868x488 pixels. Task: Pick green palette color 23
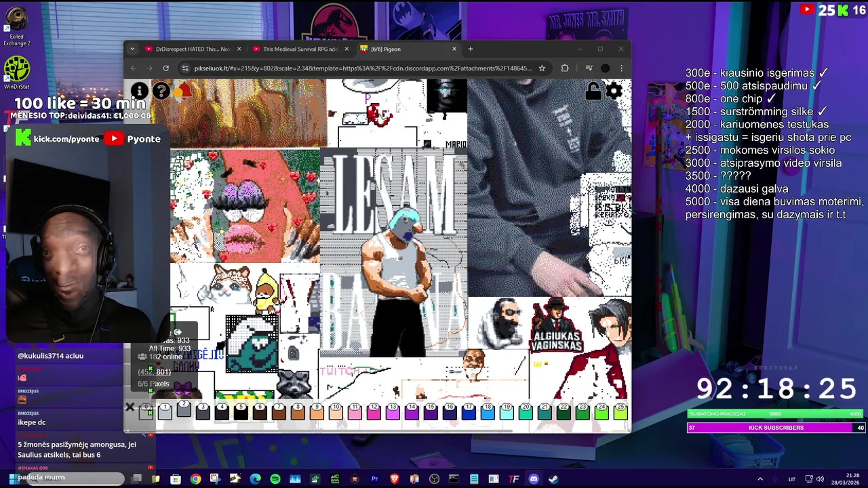point(583,411)
